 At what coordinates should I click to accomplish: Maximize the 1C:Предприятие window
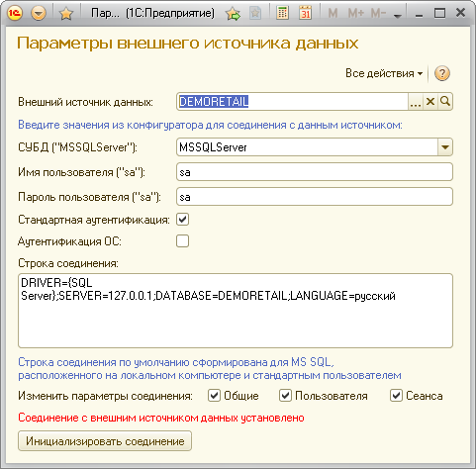[439, 13]
